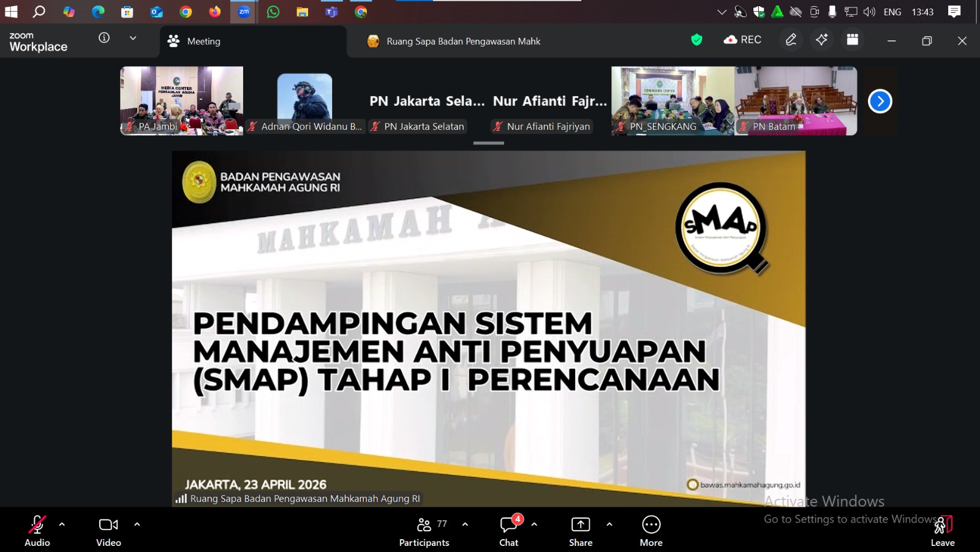Select the shared SMAP presentation slide
The width and height of the screenshot is (980, 552).
click(x=489, y=329)
